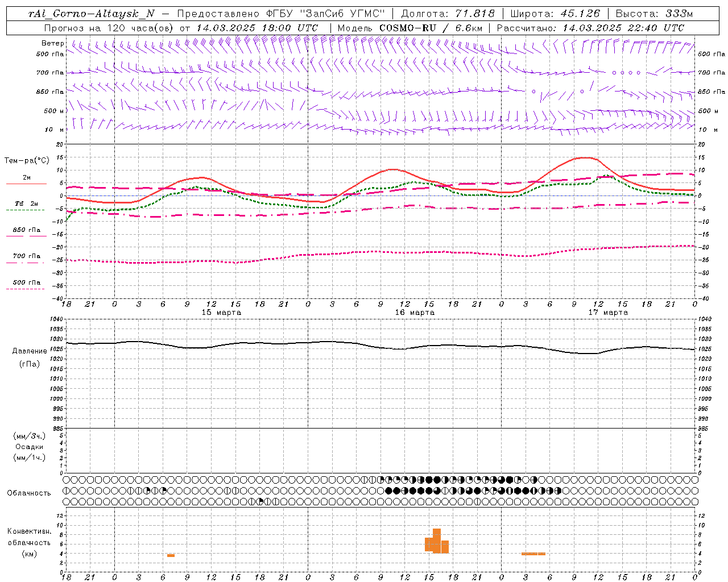Click the Долгота: 71.818 value
Screen dimensions: 728x582
click(x=448, y=14)
